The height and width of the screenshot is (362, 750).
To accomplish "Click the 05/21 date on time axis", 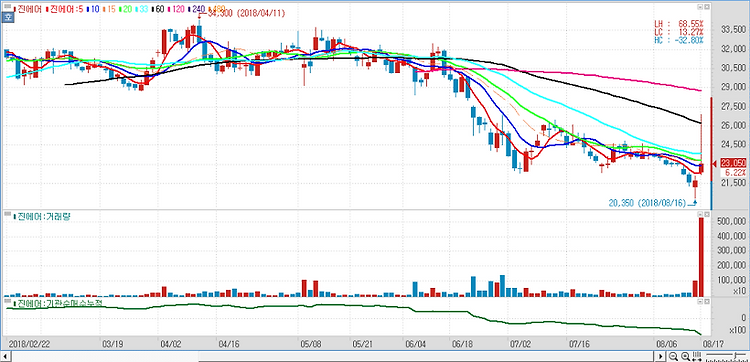I will click(362, 344).
